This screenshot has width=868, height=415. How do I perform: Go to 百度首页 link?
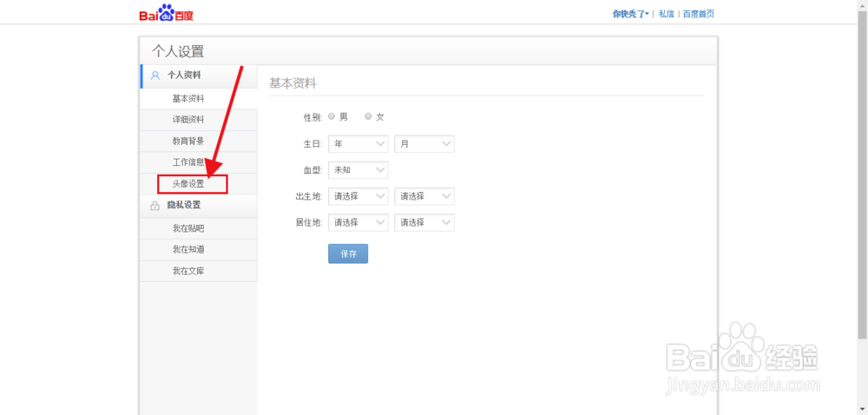699,15
